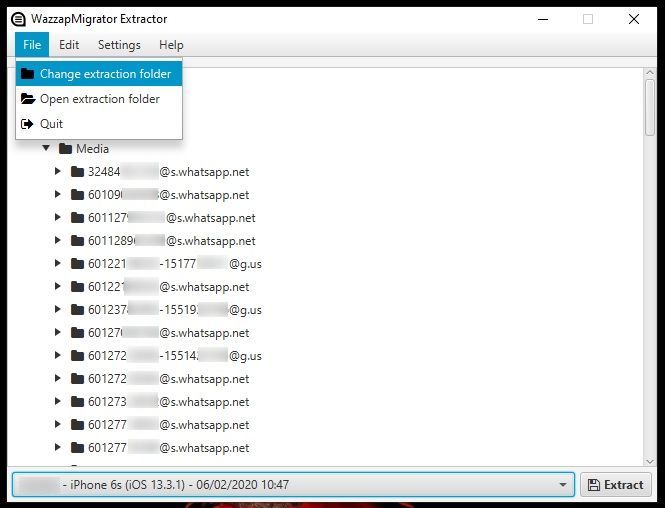Click the Media folder icon
The width and height of the screenshot is (665, 508).
pos(65,148)
